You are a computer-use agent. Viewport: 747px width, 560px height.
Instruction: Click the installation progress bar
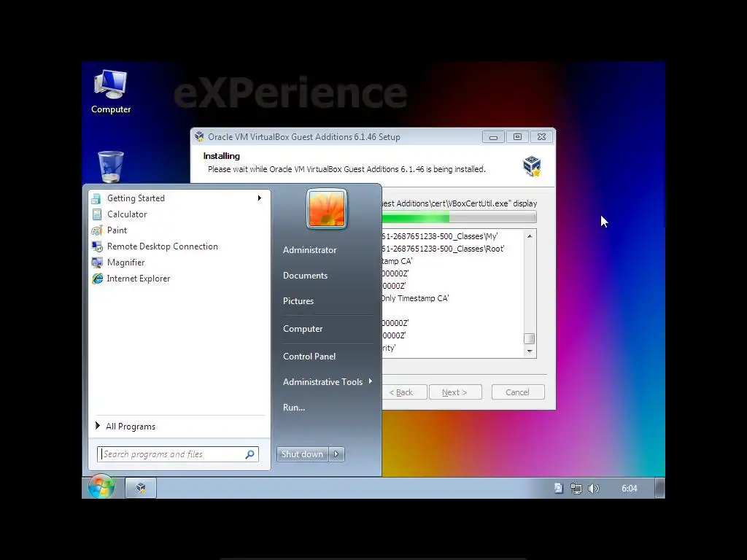(459, 217)
